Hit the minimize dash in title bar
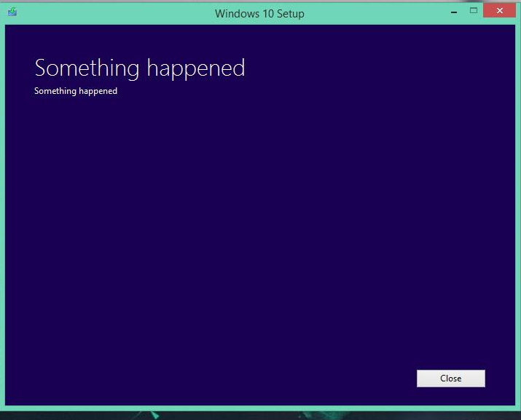 tap(454, 11)
